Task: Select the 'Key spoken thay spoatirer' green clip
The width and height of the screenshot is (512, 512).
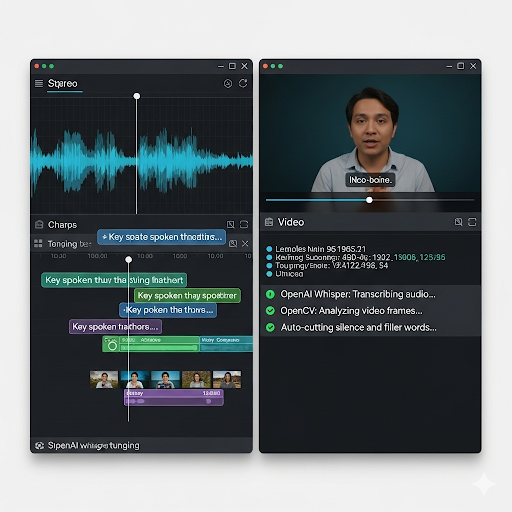Action: [187, 295]
